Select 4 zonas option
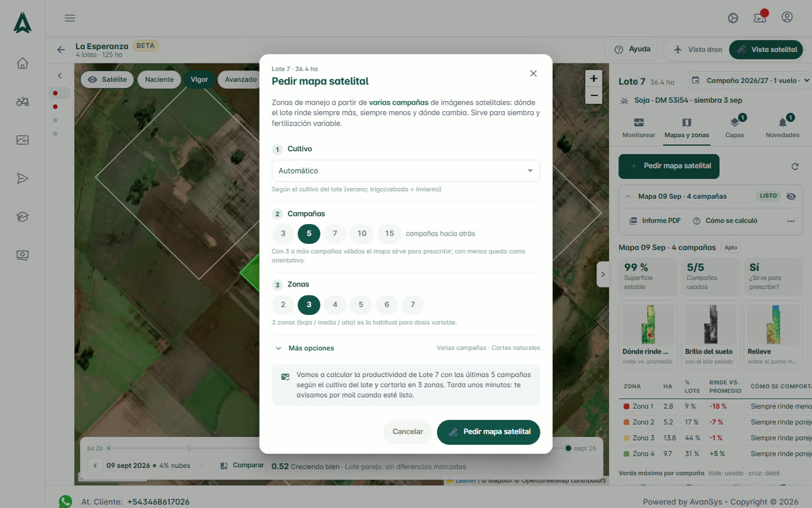This screenshot has width=812, height=508. [x=335, y=305]
